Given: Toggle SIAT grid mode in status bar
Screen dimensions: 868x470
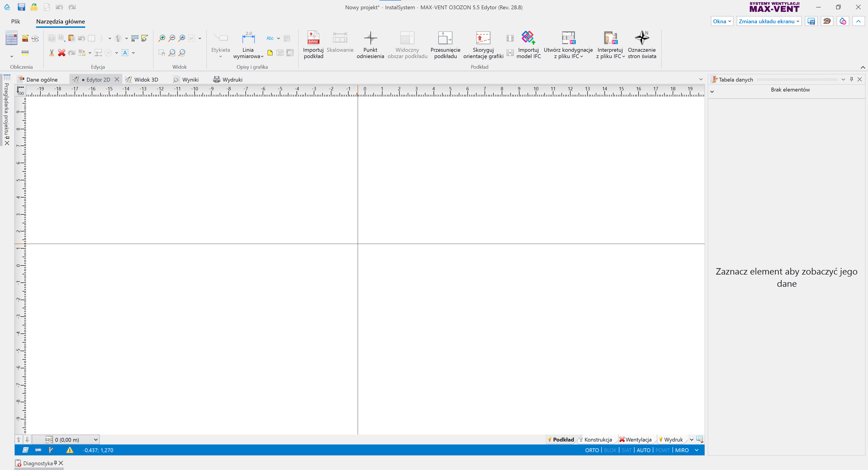Looking at the screenshot, I should click(626, 450).
